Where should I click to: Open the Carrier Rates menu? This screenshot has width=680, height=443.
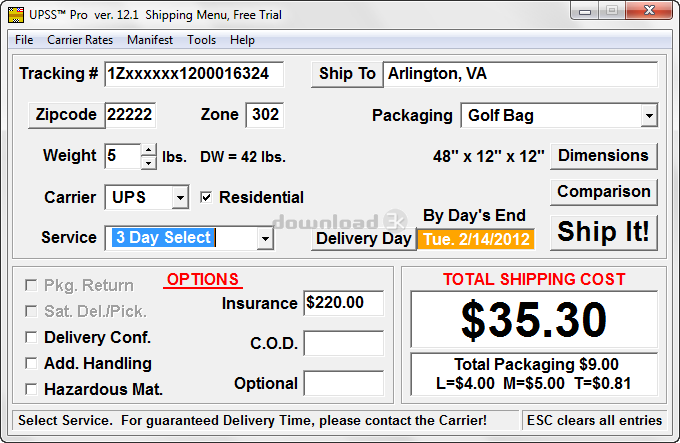tap(80, 40)
